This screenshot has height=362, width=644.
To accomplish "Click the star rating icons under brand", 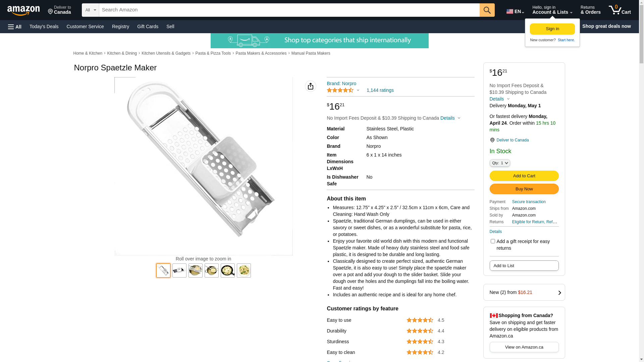I will [x=340, y=90].
